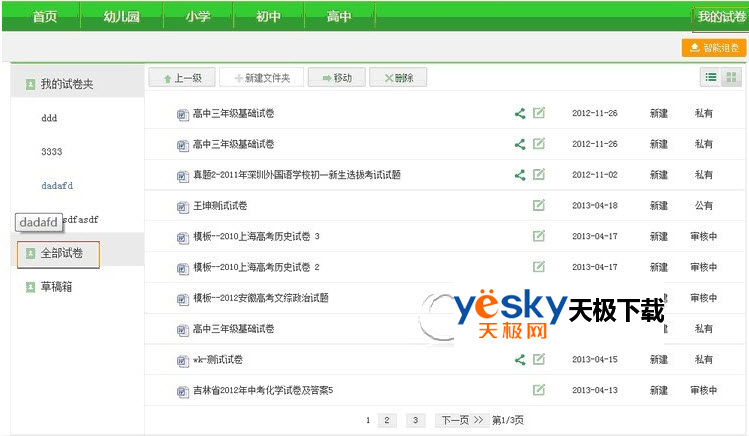Viewport: 749px width, 436px height.
Task: Open the sdfasdf folder
Action: 80,220
